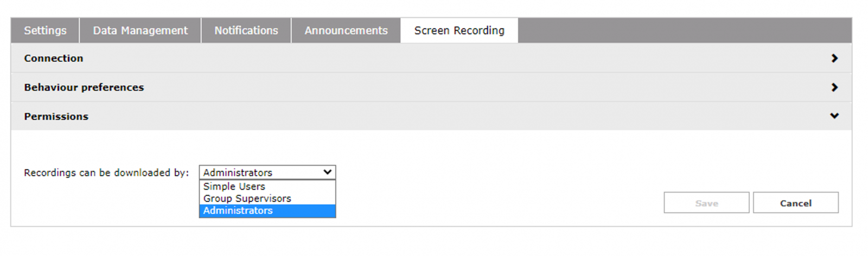
Task: Select the Screen Recording tab
Action: [x=459, y=30]
